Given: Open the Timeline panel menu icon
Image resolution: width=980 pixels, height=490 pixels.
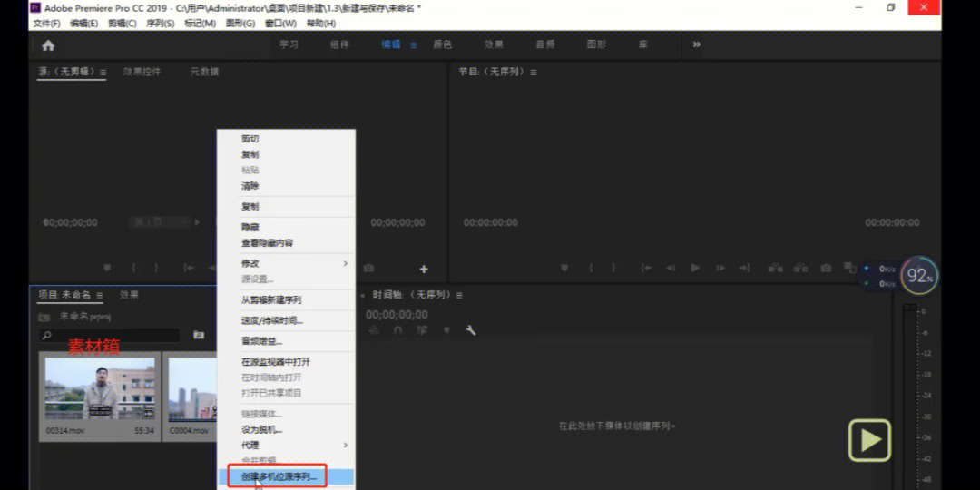Looking at the screenshot, I should pyautogui.click(x=459, y=295).
